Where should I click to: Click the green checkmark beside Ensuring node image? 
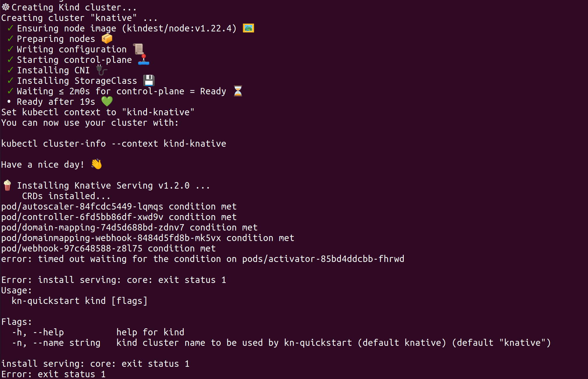click(10, 28)
